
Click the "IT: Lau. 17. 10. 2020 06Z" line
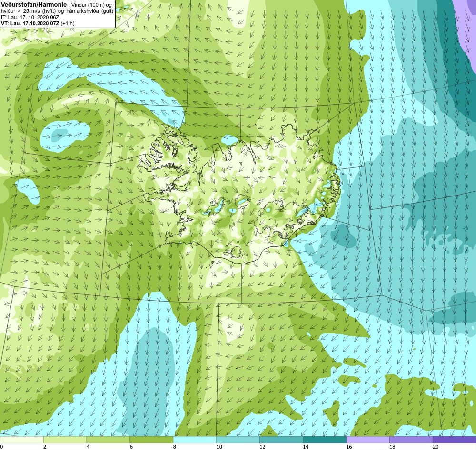(30, 17)
